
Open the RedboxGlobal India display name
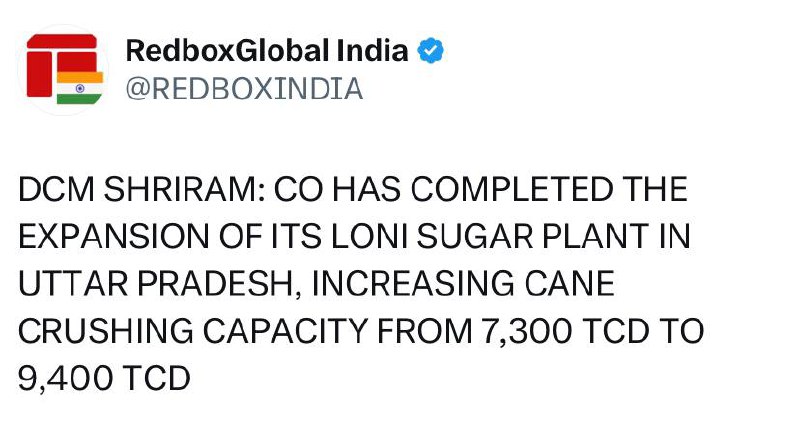(267, 50)
